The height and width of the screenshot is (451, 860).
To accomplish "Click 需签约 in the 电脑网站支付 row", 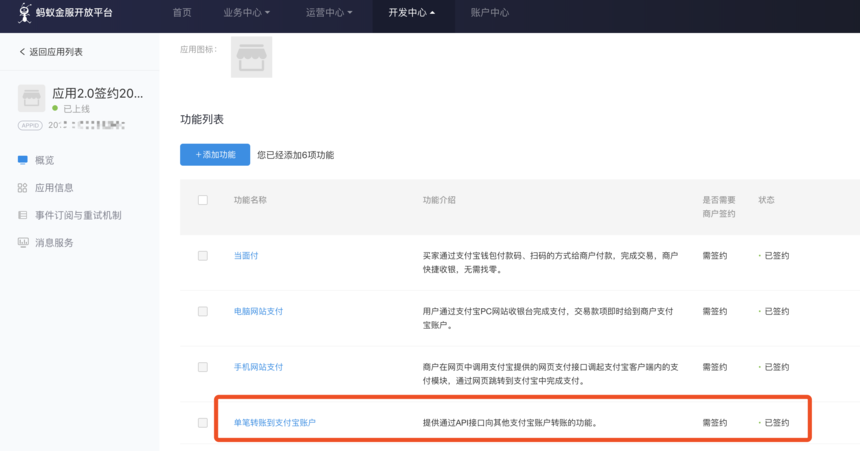I will [x=715, y=311].
